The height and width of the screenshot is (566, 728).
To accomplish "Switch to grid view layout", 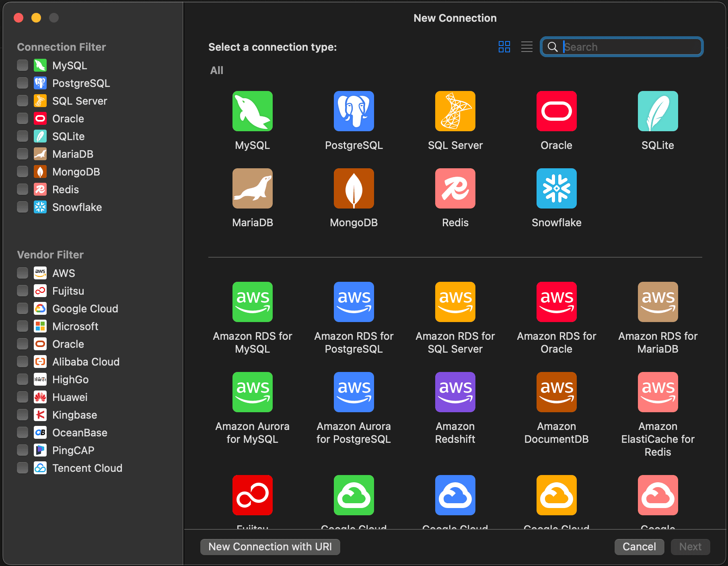I will tap(504, 47).
